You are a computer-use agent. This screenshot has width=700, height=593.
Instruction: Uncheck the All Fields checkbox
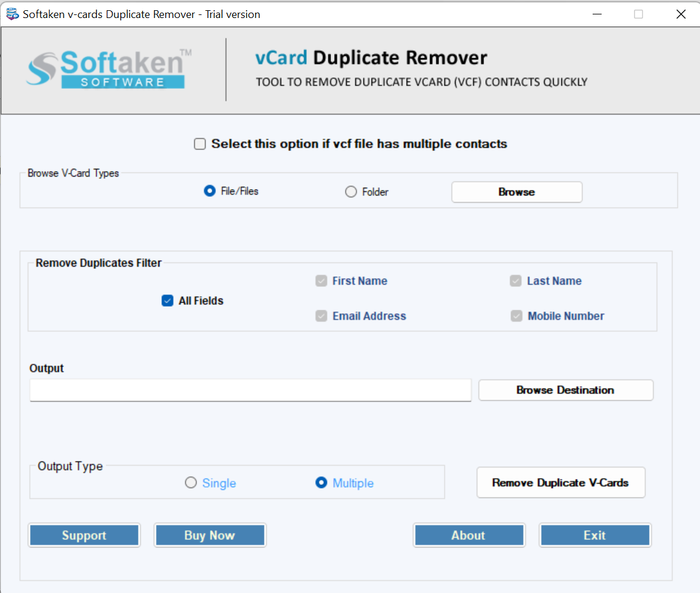click(x=167, y=301)
